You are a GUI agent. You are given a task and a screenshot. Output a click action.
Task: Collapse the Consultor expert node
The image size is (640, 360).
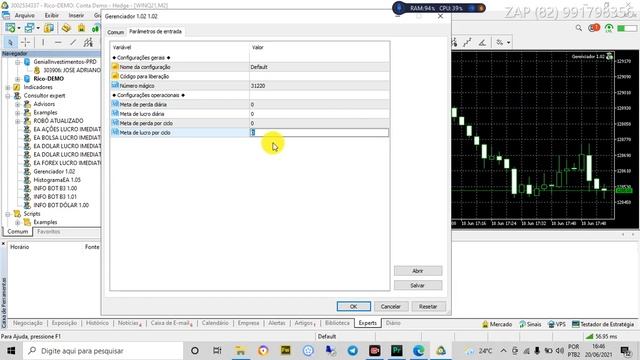[x=8, y=96]
